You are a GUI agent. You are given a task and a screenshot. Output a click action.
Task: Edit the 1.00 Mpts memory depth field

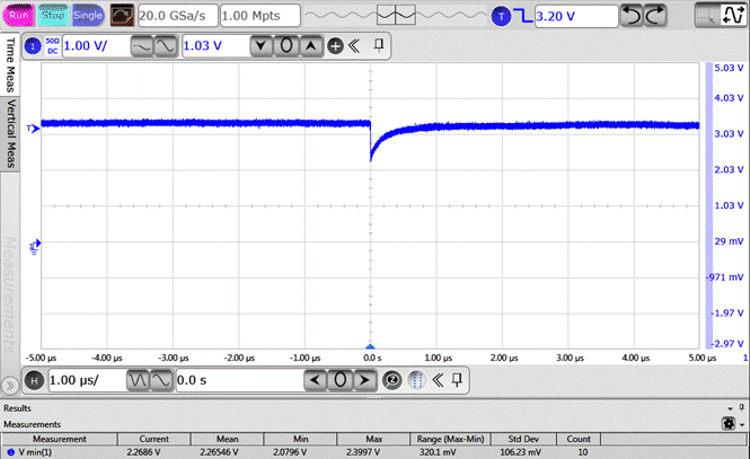(x=260, y=16)
